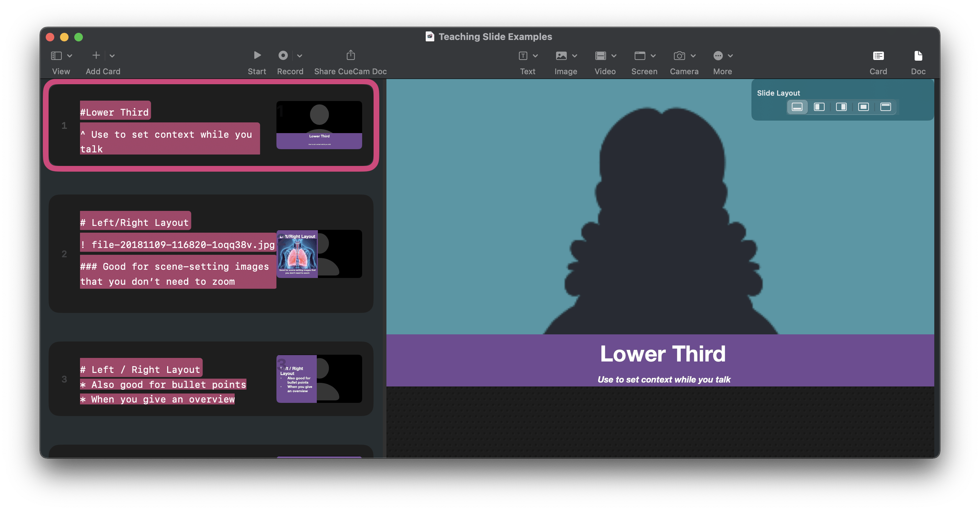Click the Add Card plus icon

point(96,56)
